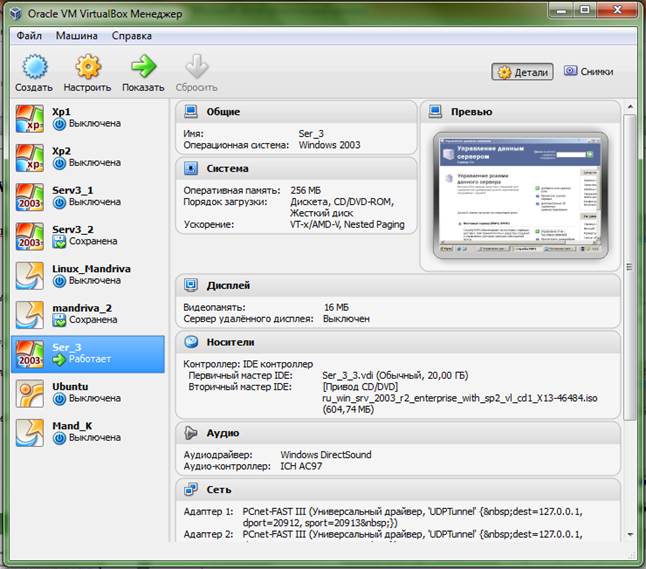Click the power state icon under Xp1
The width and height of the screenshot is (646, 569).
coord(59,124)
